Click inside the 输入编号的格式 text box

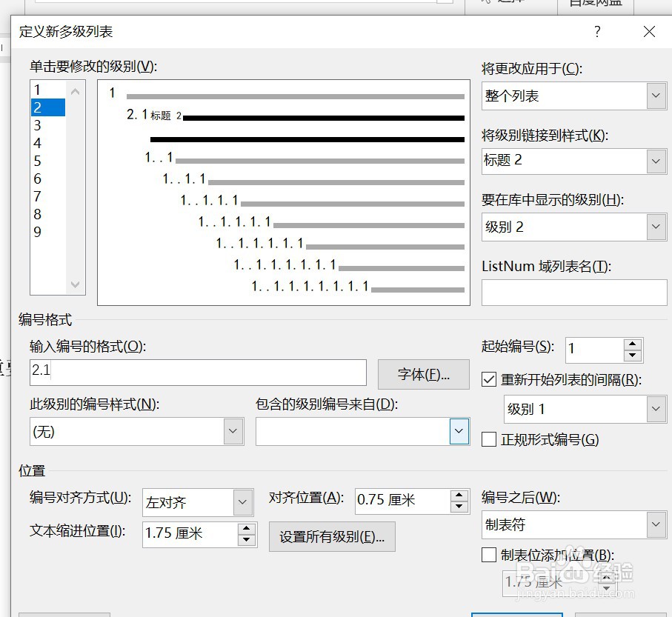pos(196,373)
